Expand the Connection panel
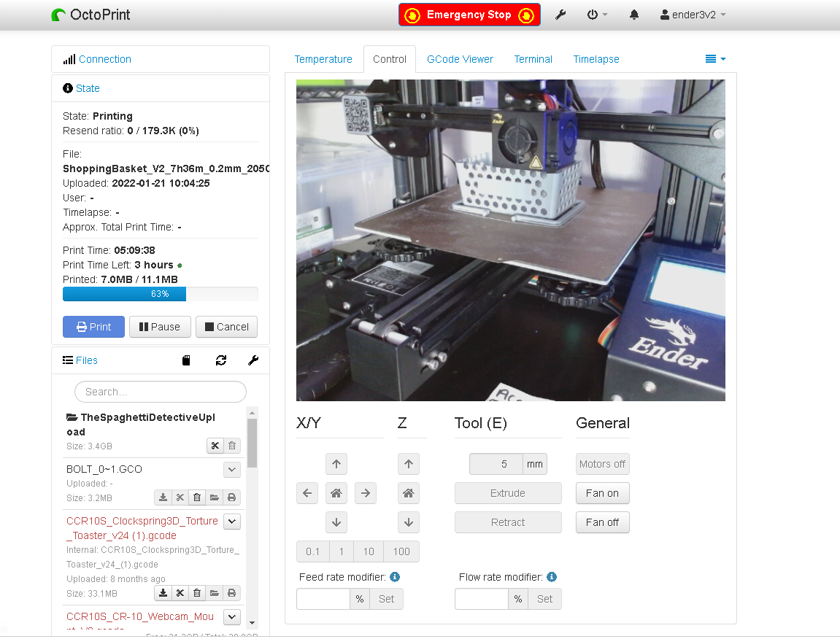 (x=104, y=60)
